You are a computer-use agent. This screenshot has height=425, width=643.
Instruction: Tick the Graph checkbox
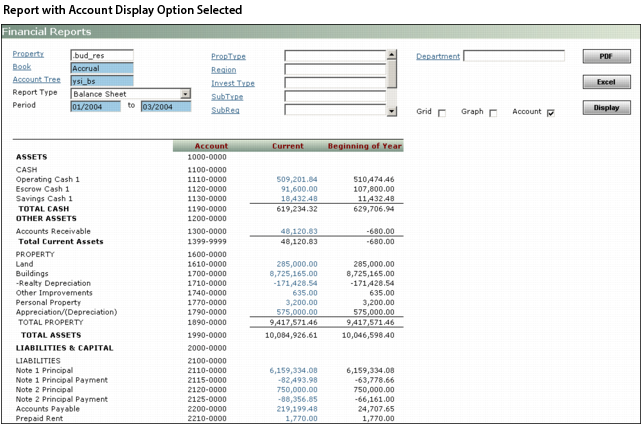coord(493,113)
